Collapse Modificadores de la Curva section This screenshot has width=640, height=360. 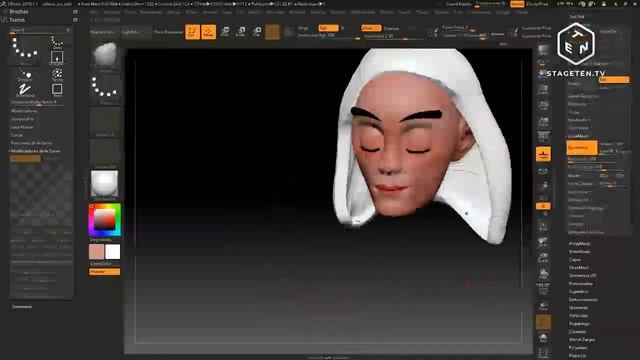(x=35, y=151)
